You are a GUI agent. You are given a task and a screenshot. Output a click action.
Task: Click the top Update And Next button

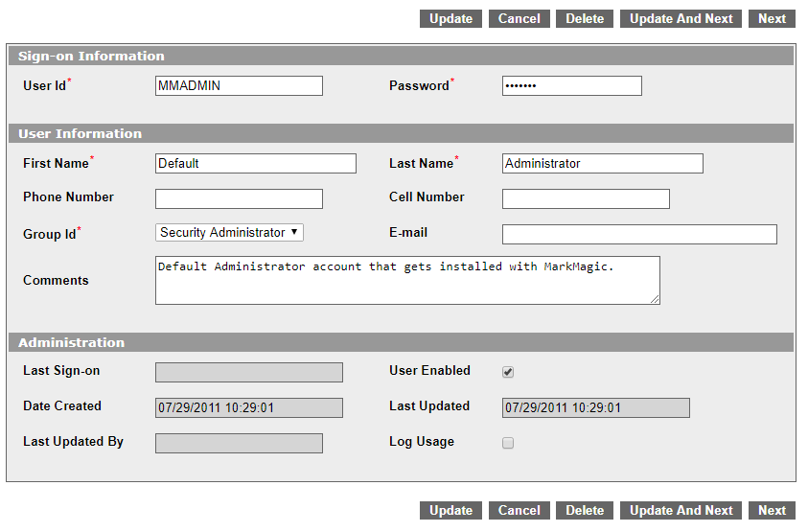[681, 18]
